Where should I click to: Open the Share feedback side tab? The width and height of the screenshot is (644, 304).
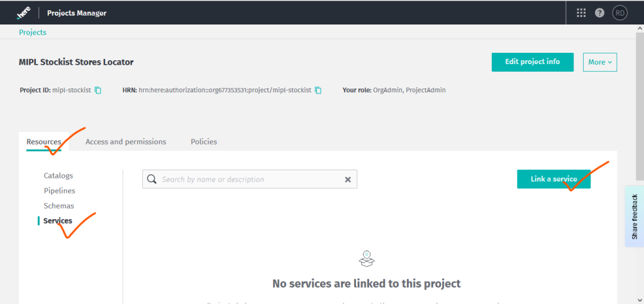pos(635,217)
